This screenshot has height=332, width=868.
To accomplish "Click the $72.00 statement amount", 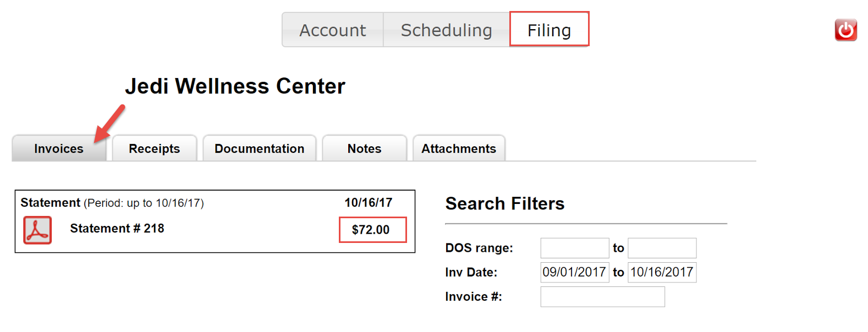I will point(372,230).
